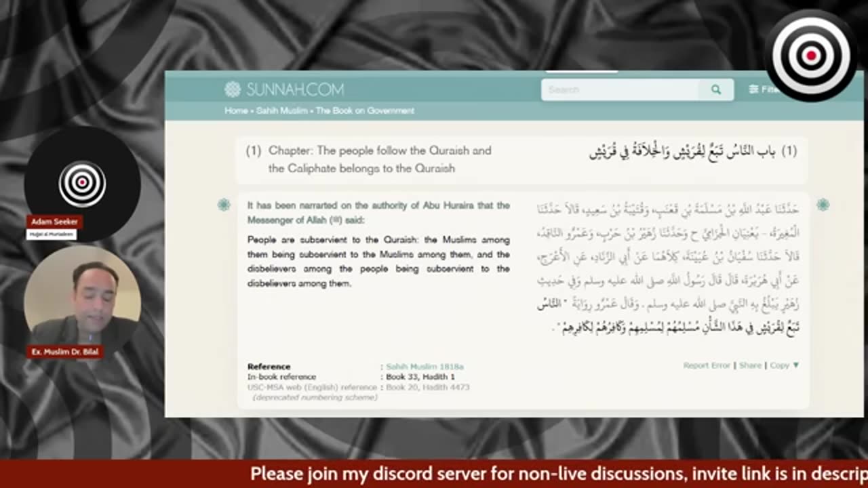The width and height of the screenshot is (868, 488).
Task: Open the Copy dropdown
Action: click(x=784, y=365)
